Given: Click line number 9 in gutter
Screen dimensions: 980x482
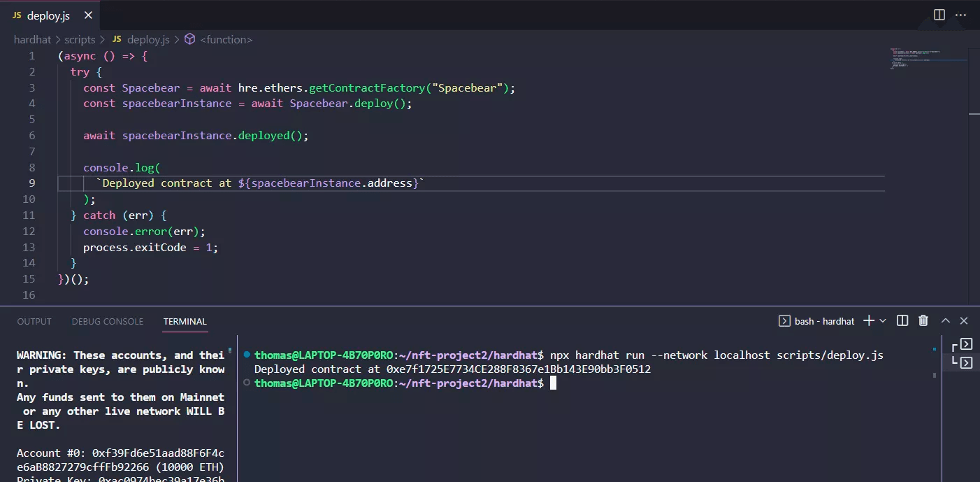Looking at the screenshot, I should [32, 183].
